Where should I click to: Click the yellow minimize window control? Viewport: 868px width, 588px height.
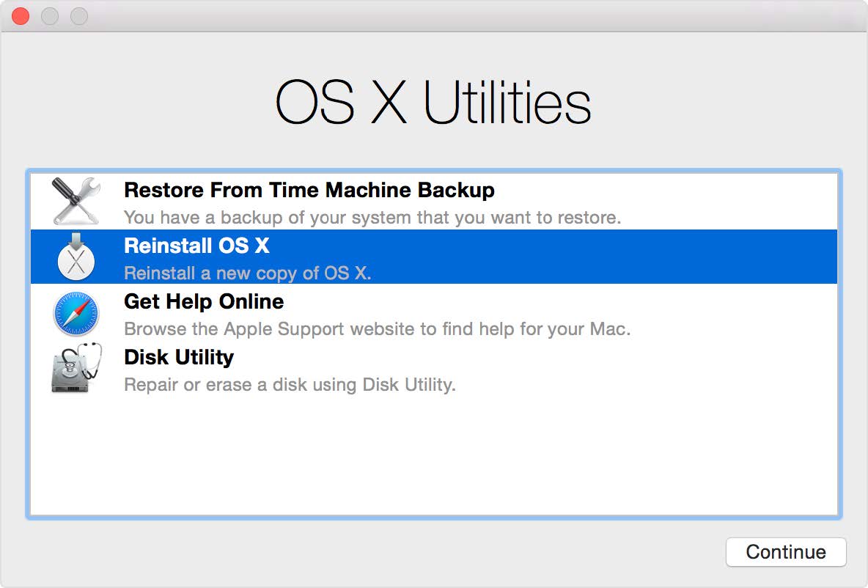50,15
